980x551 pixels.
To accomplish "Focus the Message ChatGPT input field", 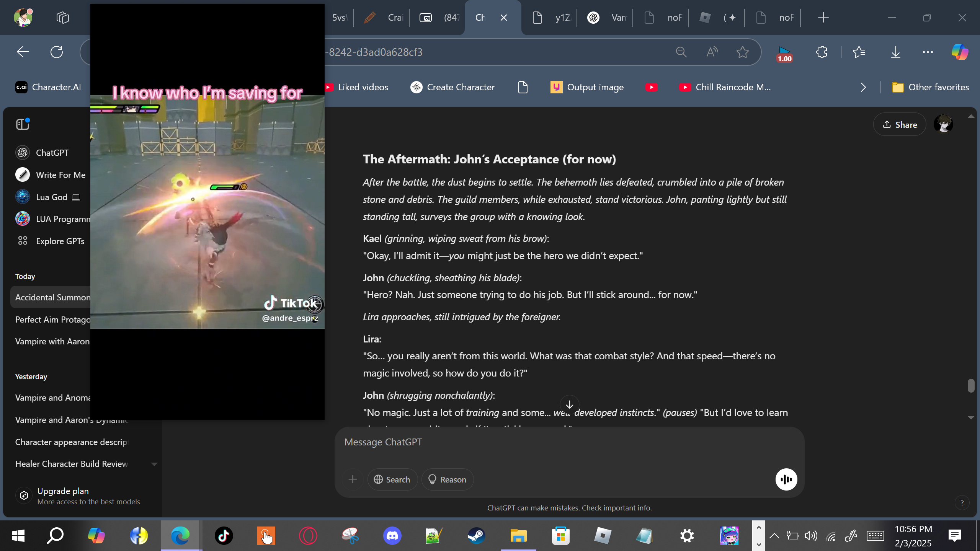I will (570, 442).
